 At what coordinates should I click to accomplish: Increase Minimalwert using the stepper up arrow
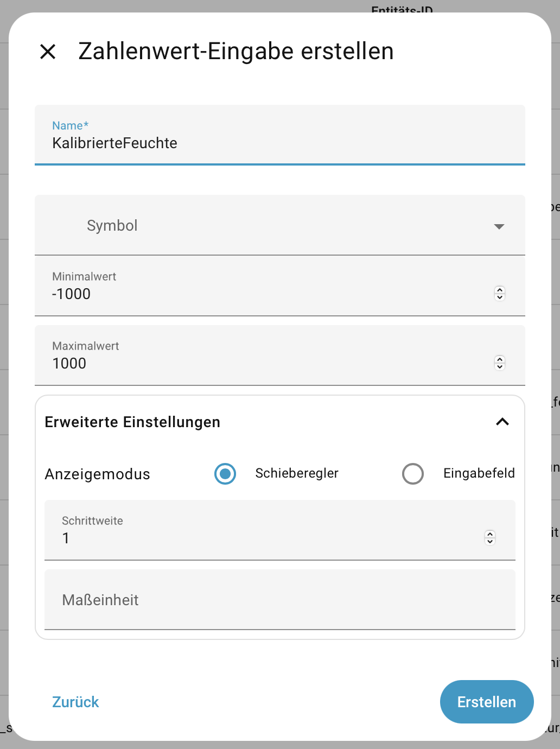tap(500, 290)
